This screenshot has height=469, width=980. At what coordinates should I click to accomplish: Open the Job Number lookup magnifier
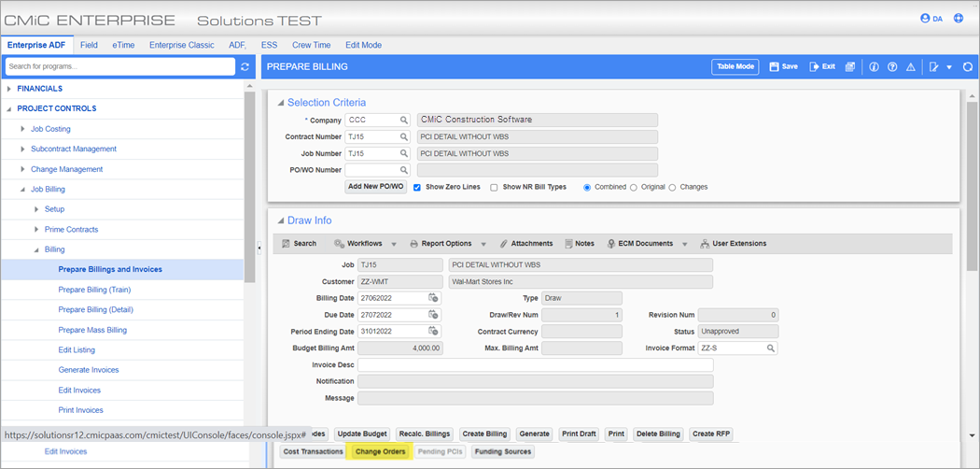(x=404, y=153)
